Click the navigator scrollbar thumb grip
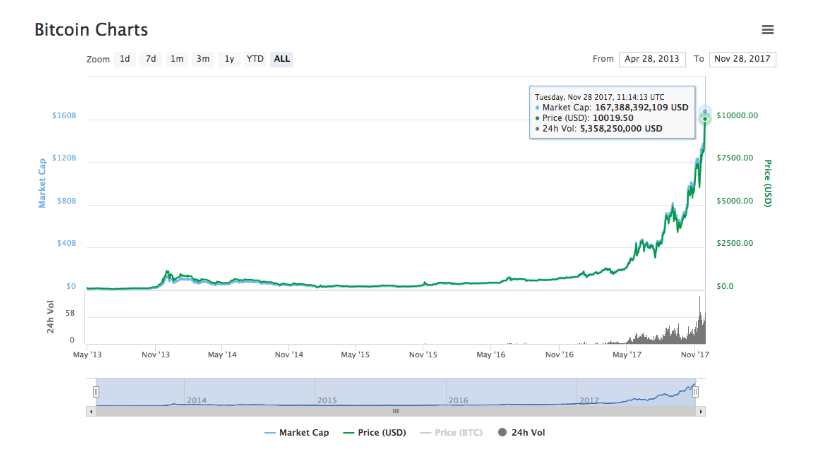The width and height of the screenshot is (813, 472). tap(395, 410)
